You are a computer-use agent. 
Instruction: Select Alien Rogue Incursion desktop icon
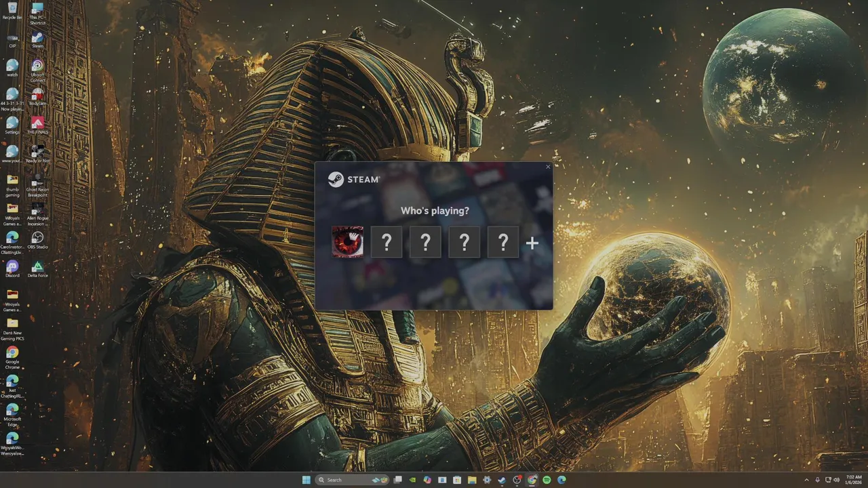(x=37, y=214)
